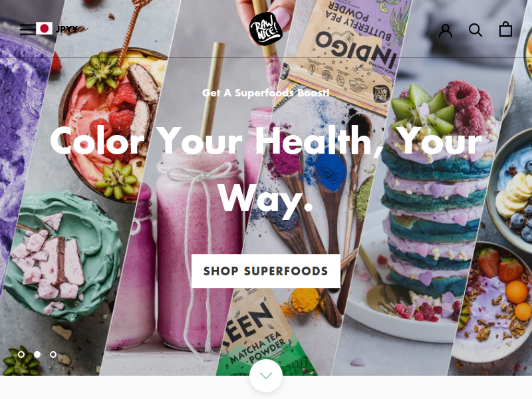This screenshot has width=532, height=399.
Task: Click the Japan flag icon
Action: (44, 29)
